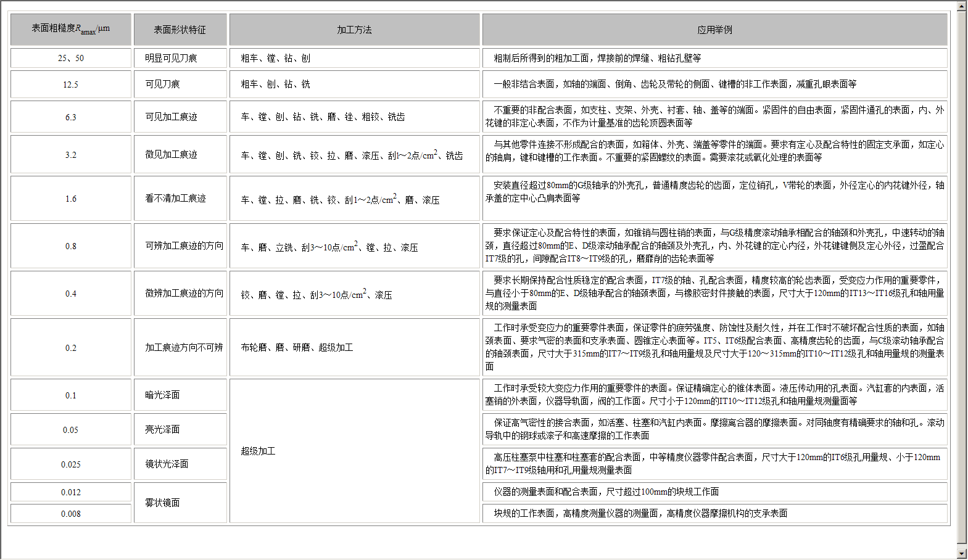The width and height of the screenshot is (968, 560).
Task: Click the 应用举例 column header
Action: coord(714,30)
